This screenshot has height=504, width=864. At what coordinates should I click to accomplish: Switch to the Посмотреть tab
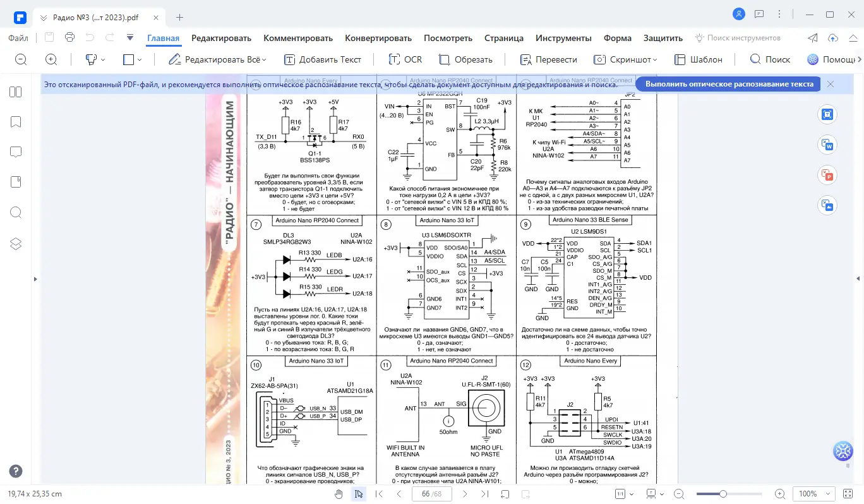[x=448, y=38]
